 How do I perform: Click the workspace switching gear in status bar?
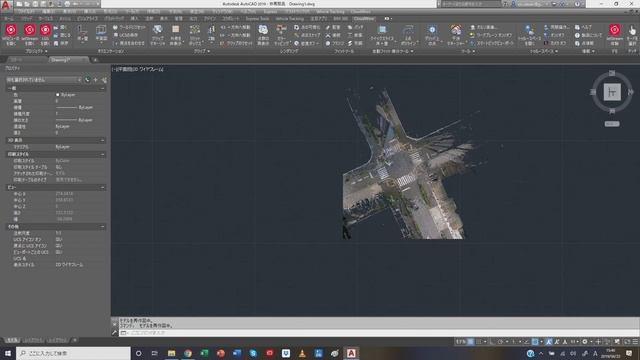(584, 342)
